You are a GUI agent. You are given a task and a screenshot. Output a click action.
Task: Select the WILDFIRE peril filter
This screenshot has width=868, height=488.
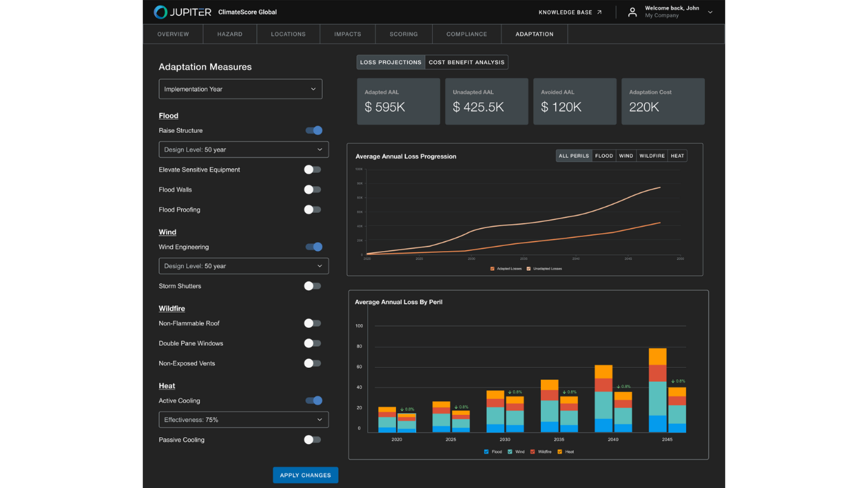click(651, 155)
